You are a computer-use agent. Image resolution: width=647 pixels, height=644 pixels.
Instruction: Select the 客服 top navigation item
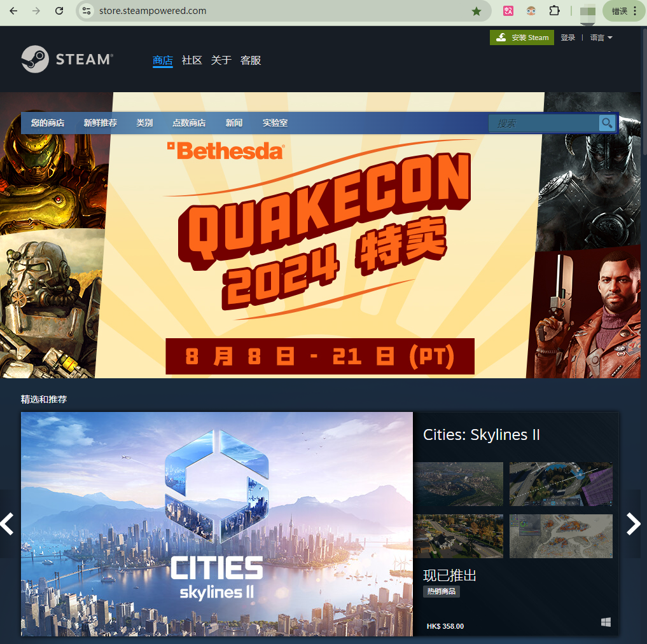(251, 60)
